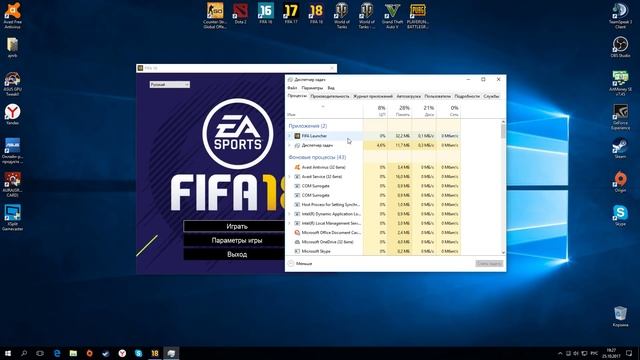
Task: Open XSplit Gamecaster desktop icon
Action: click(x=13, y=218)
